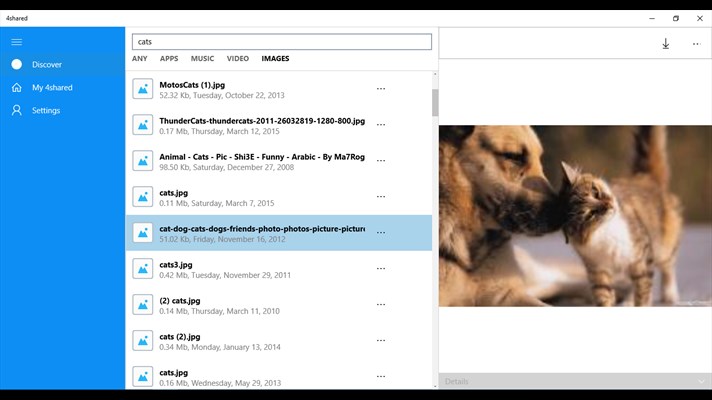The image size is (712, 400).
Task: Select the Animal - Cats - Pic file
Action: 260,161
